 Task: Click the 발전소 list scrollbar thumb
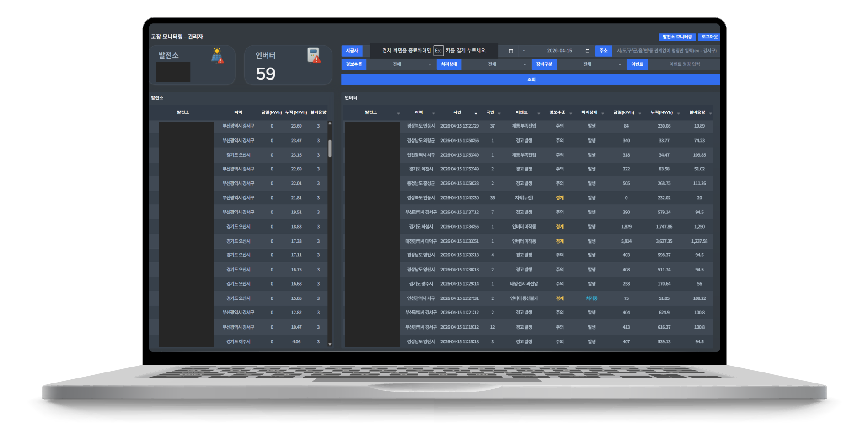tap(330, 149)
